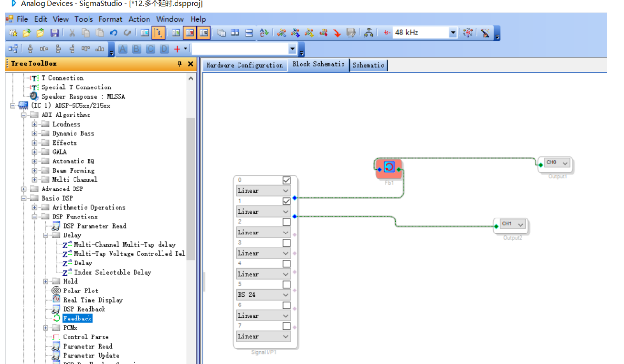Enable input channel 5 checkbox

point(287,284)
